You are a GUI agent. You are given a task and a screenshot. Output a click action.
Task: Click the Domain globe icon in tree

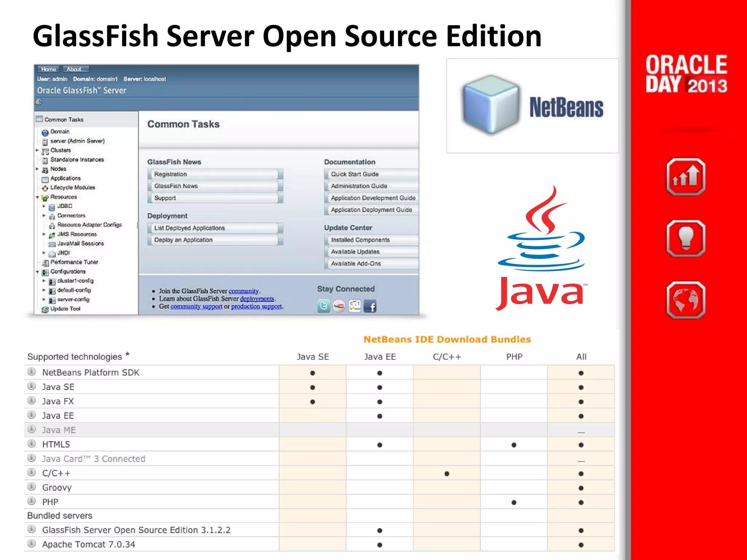tap(45, 132)
